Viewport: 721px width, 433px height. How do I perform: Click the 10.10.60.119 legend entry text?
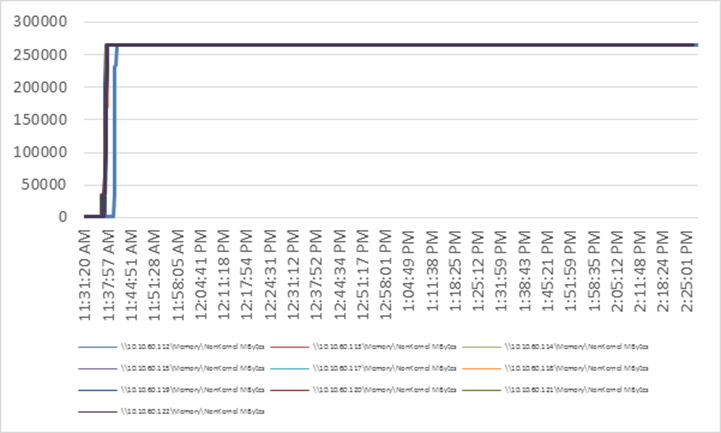pos(193,390)
